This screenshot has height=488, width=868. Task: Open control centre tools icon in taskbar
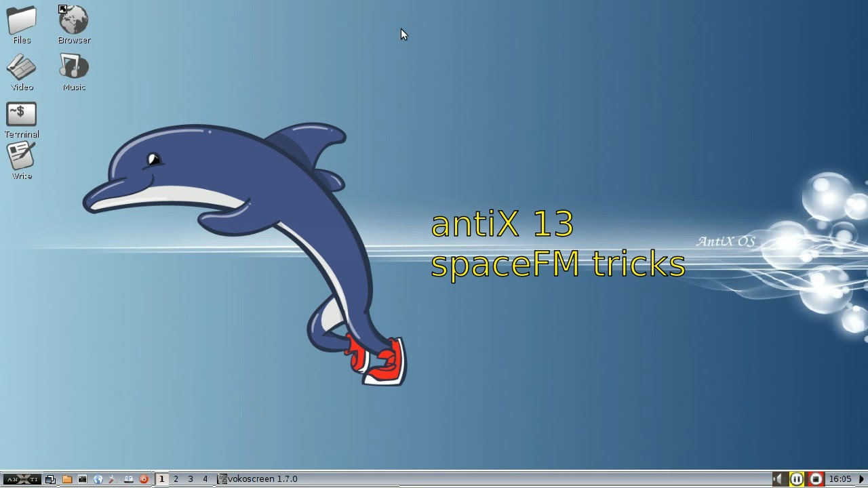coord(113,479)
